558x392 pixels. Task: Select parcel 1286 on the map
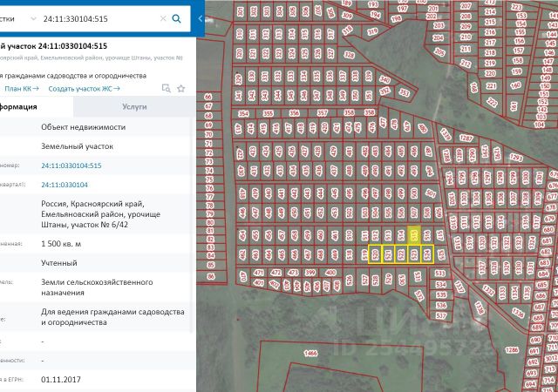click(511, 349)
